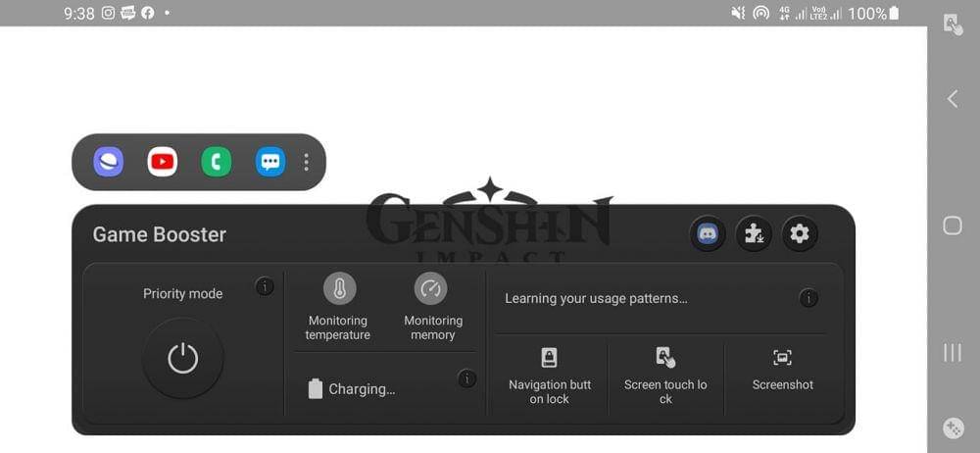This screenshot has width=980, height=453.
Task: Tap the Home button in navigation bar
Action: [953, 226]
